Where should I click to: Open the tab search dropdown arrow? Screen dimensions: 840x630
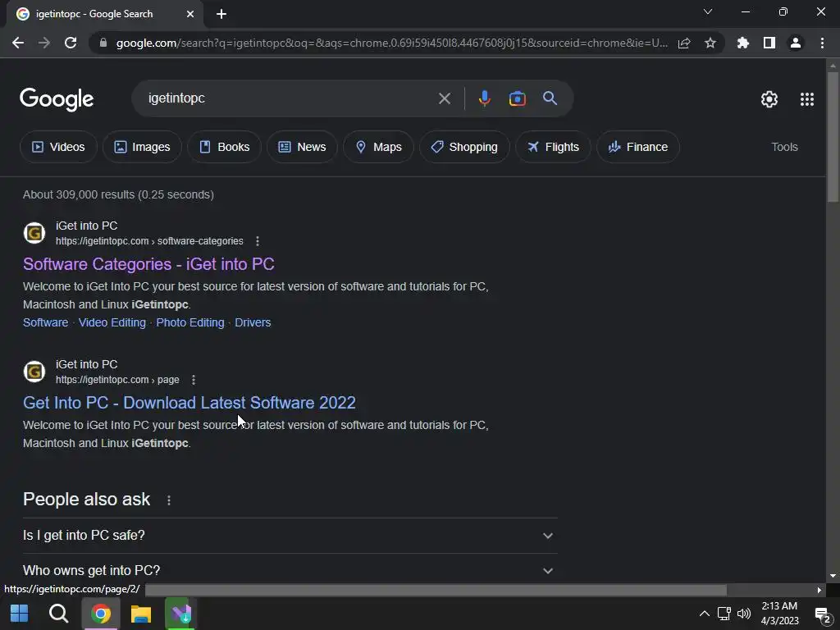click(x=708, y=11)
